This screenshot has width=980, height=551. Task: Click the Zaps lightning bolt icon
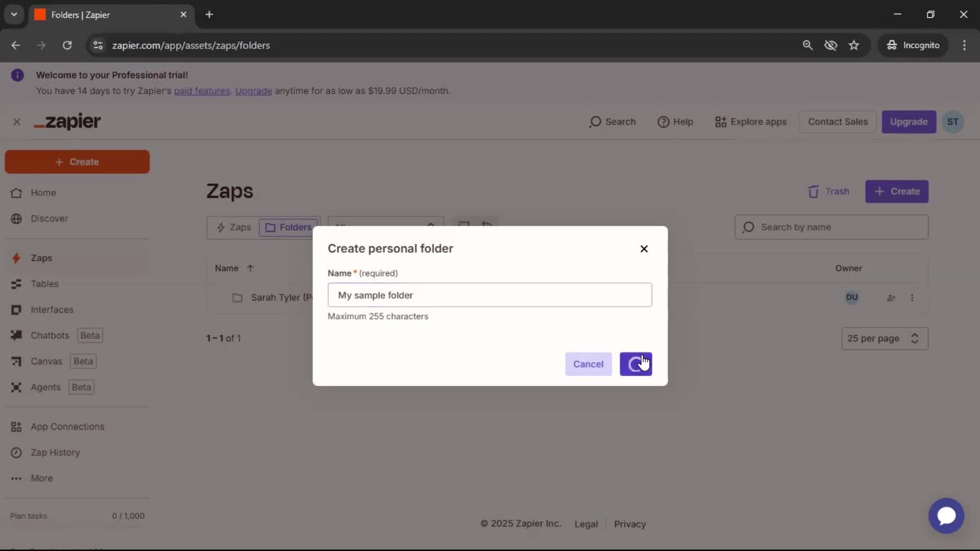16,258
